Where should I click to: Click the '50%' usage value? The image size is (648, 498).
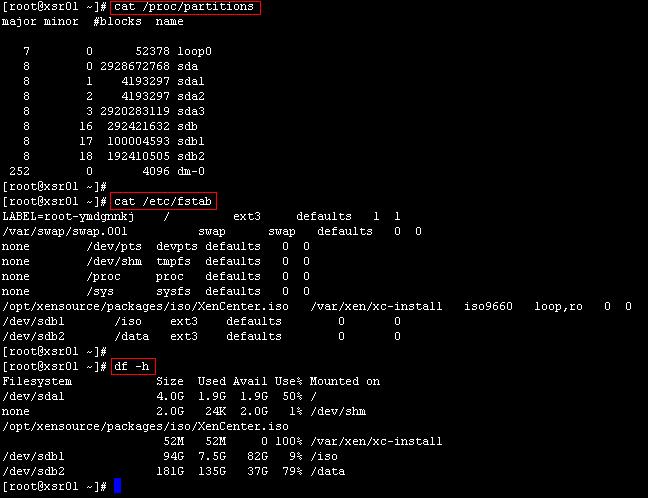point(293,396)
